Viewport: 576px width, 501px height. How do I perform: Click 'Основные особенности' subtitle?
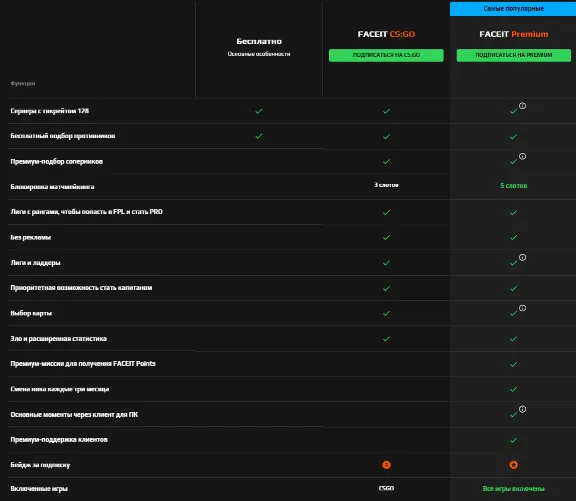click(259, 54)
